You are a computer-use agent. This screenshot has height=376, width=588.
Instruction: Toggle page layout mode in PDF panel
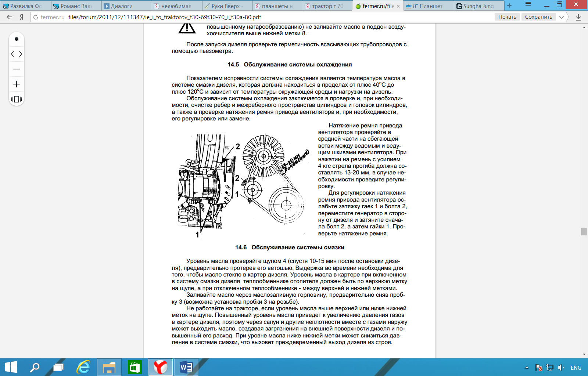pyautogui.click(x=17, y=99)
